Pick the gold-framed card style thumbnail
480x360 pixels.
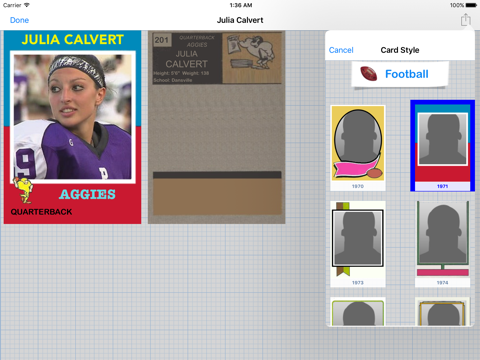[443, 312]
